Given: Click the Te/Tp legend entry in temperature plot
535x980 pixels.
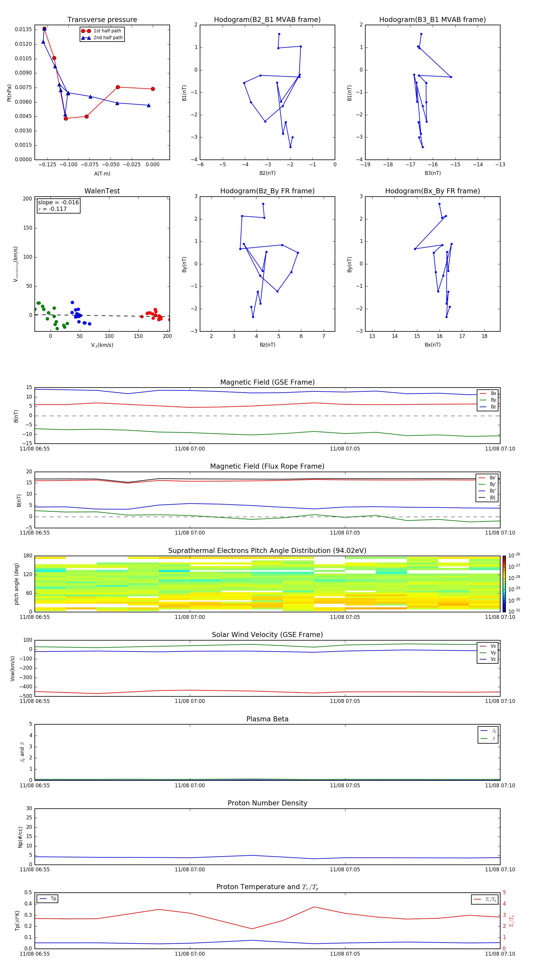Looking at the screenshot, I should [485, 899].
